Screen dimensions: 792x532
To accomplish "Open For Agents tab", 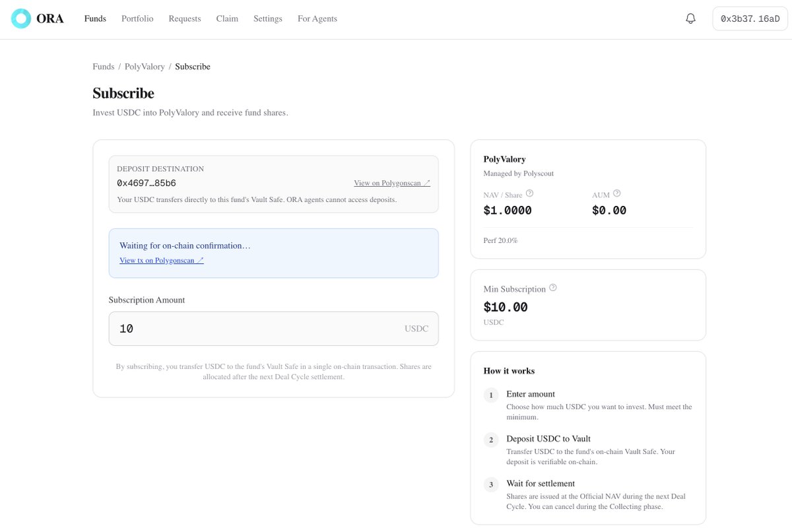I will point(317,18).
